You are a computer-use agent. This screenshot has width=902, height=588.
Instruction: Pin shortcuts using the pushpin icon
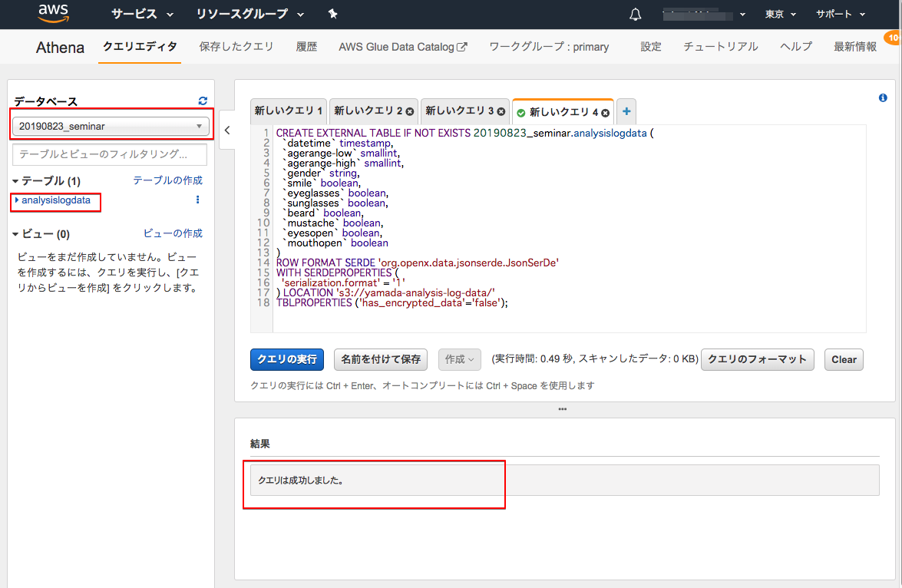[x=332, y=14]
